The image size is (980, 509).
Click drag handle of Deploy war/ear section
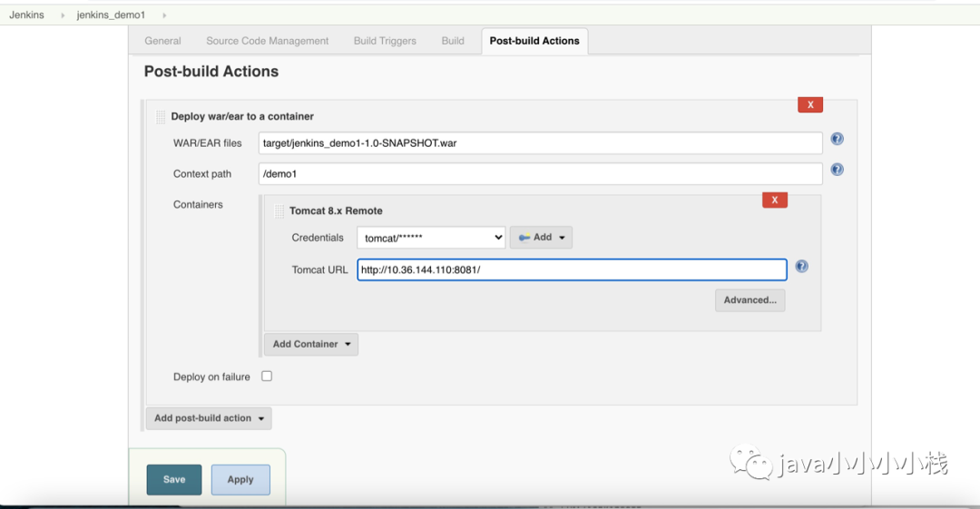[161, 117]
